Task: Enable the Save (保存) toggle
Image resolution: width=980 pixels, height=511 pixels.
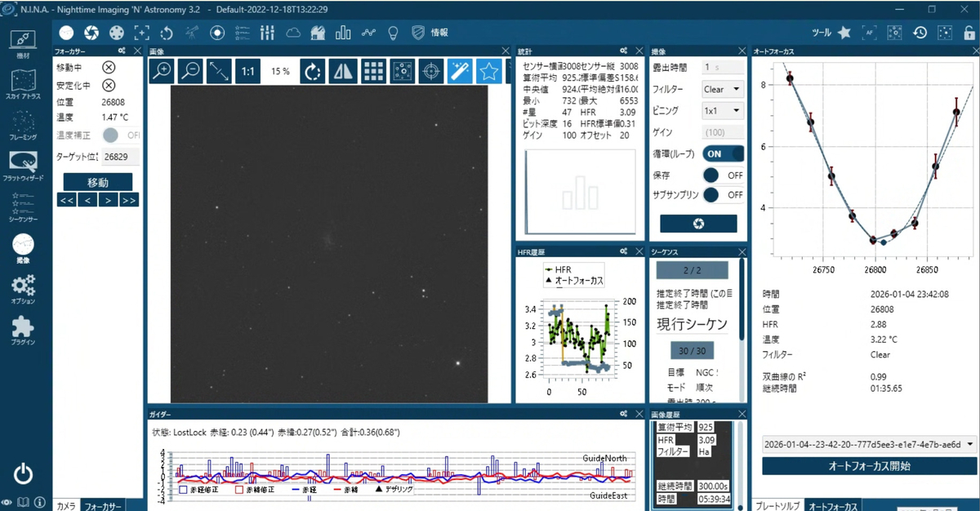Action: [x=724, y=175]
